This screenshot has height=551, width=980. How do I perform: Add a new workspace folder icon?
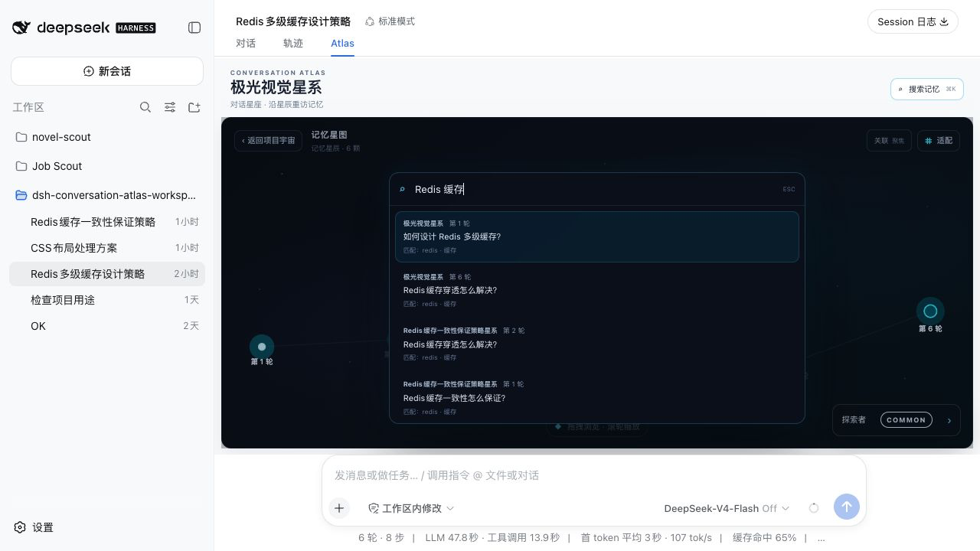(x=194, y=107)
